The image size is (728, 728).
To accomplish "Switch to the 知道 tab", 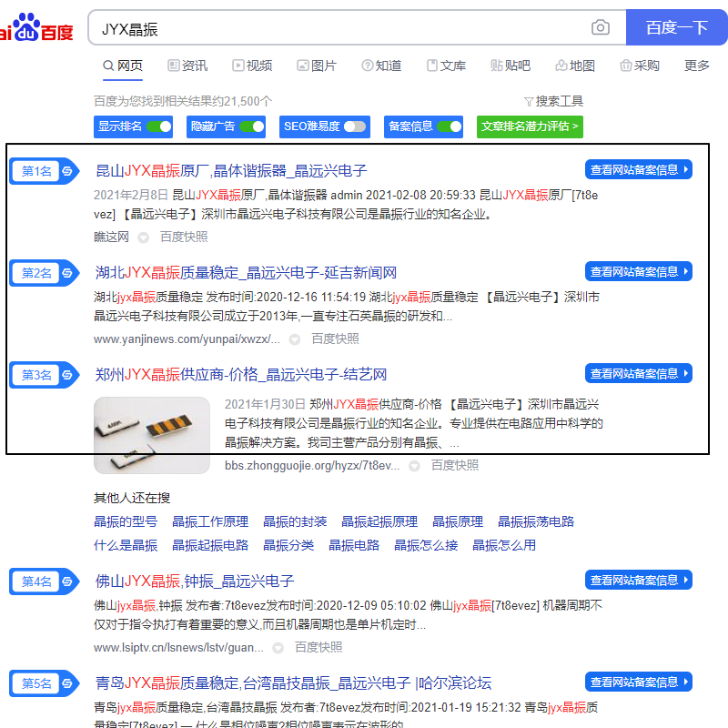I will coord(381,66).
